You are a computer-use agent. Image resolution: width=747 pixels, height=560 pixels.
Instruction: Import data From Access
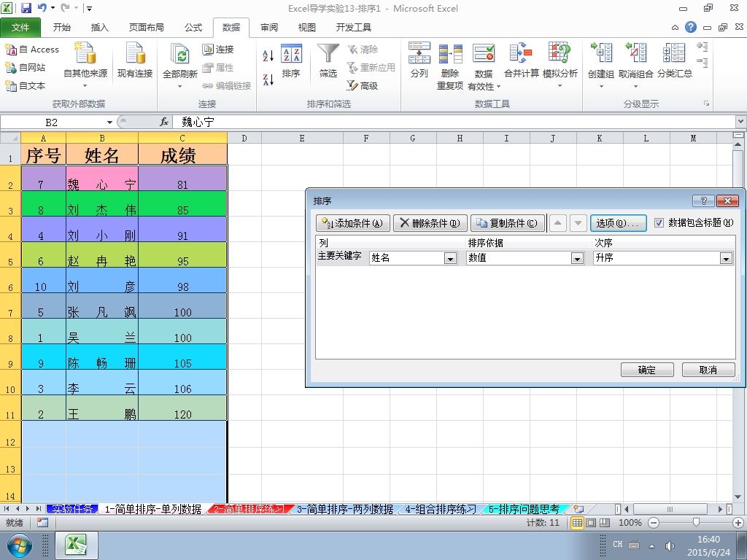pos(32,50)
